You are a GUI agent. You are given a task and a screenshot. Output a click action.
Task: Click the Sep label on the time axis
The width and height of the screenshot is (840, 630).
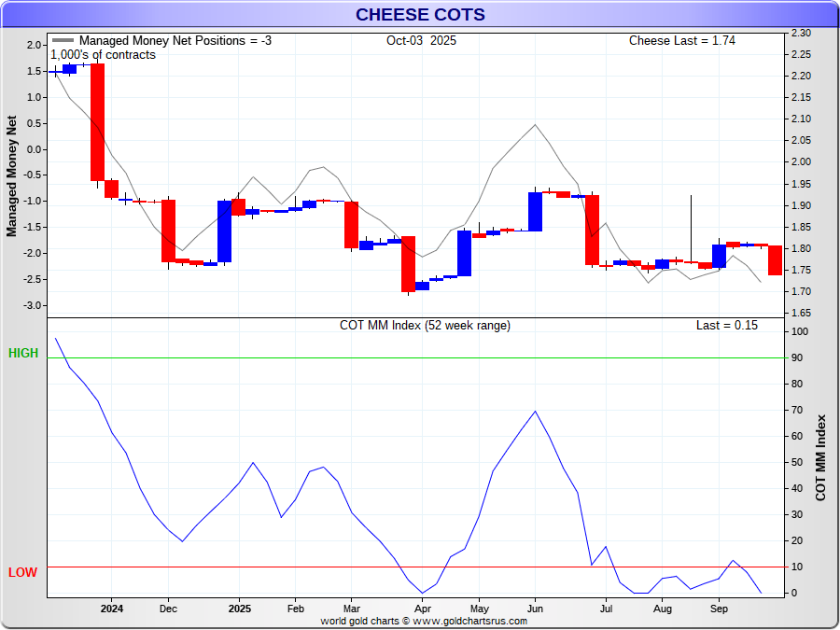coord(720,609)
